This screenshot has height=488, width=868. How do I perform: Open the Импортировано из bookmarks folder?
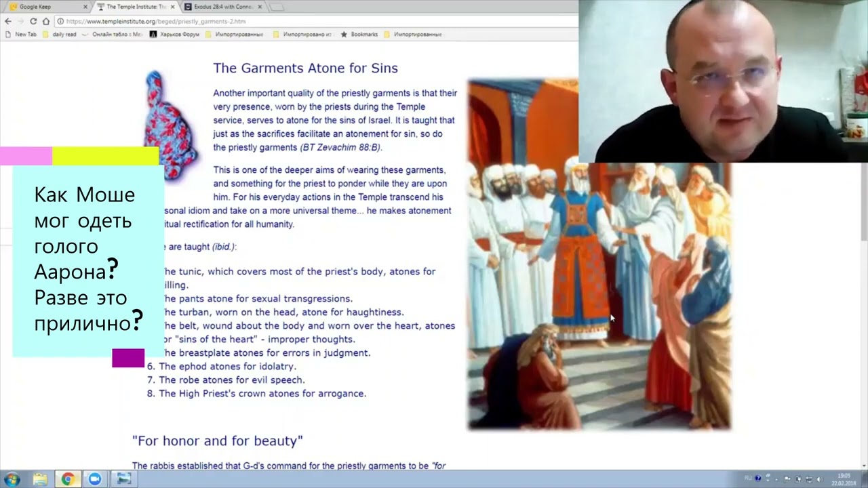pyautogui.click(x=303, y=34)
